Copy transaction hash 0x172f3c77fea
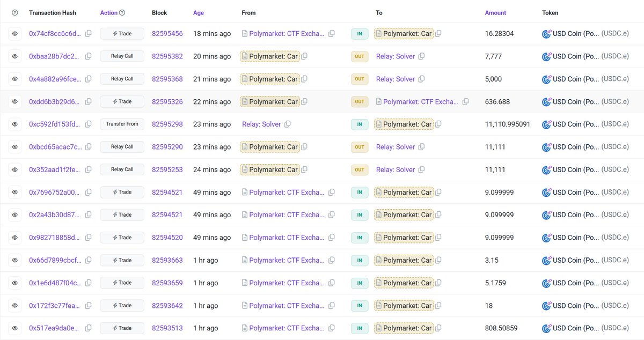This screenshot has width=644, height=340. point(89,305)
